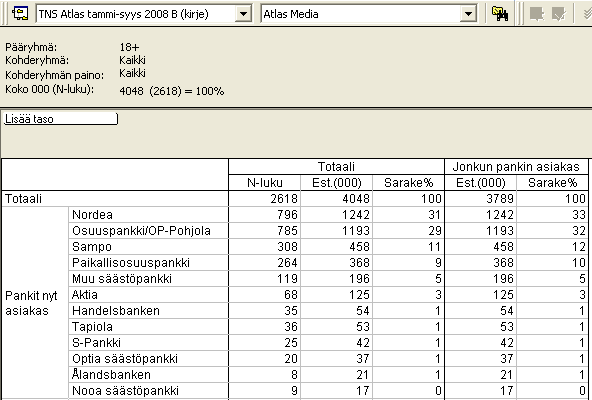Click the 3789 cell in Totaali row
The width and height of the screenshot is (592, 400).
pos(481,199)
